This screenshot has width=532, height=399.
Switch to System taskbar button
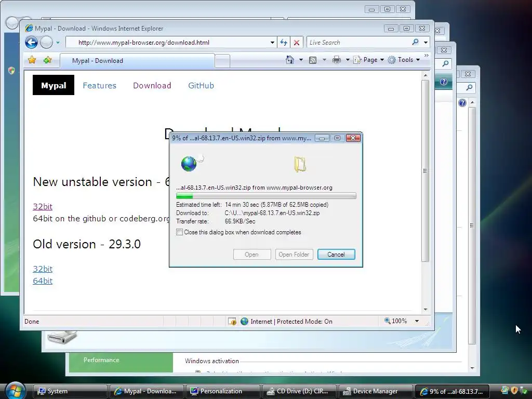pos(70,391)
